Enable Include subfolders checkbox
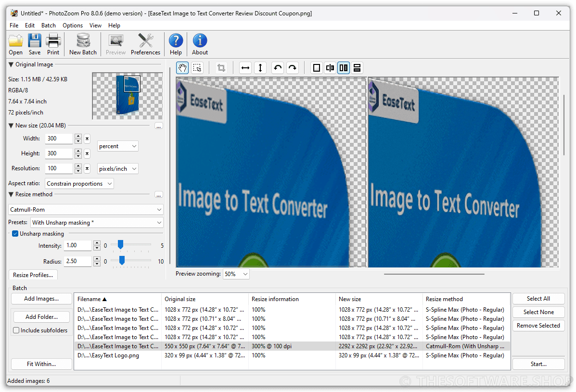This screenshot has width=576, height=392. click(16, 330)
